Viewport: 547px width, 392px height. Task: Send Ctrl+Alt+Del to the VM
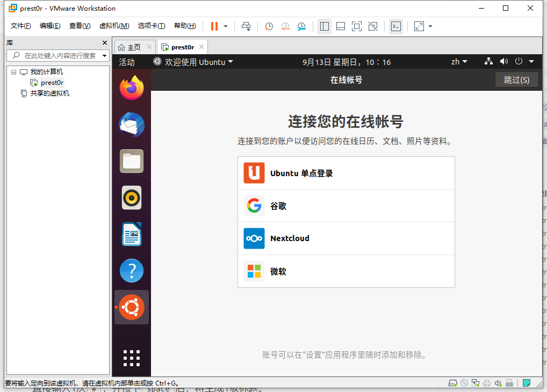(x=246, y=26)
